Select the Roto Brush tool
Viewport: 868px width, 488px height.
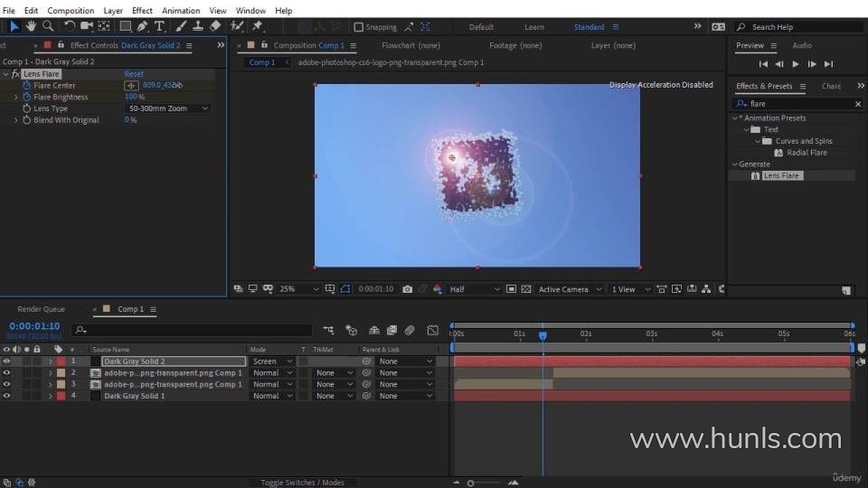tap(237, 26)
